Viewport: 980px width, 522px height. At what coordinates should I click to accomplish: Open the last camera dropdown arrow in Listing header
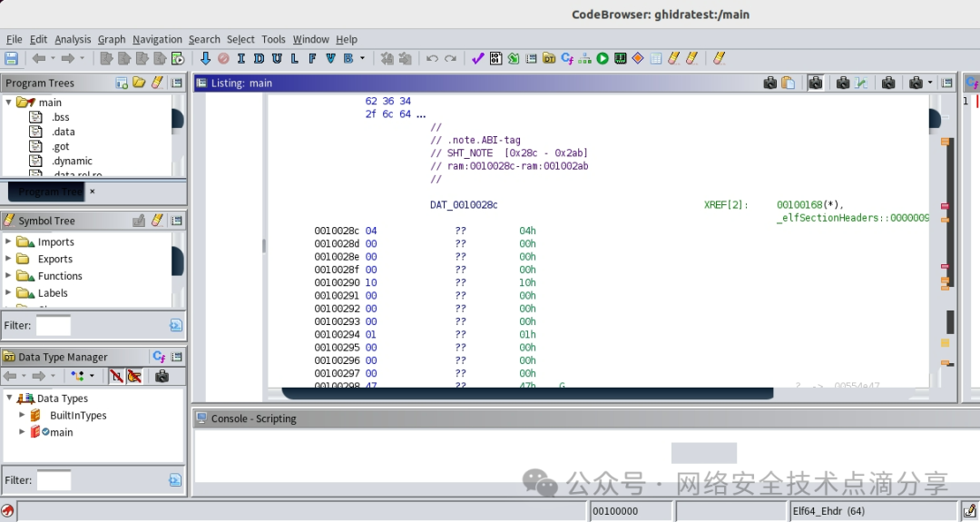pos(930,83)
